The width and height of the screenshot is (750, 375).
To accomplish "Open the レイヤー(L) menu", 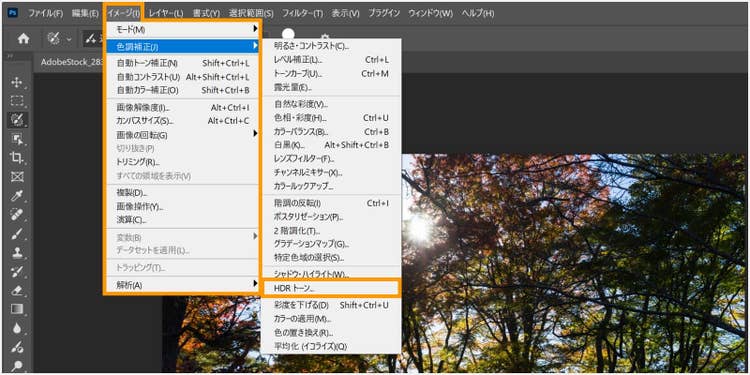I will tap(165, 13).
